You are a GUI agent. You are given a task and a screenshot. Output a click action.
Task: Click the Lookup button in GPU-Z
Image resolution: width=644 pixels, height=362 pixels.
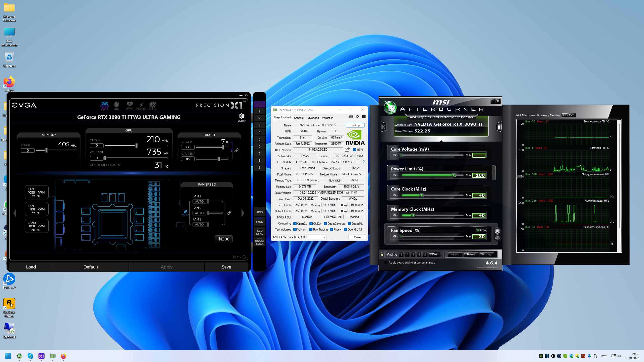pos(355,125)
